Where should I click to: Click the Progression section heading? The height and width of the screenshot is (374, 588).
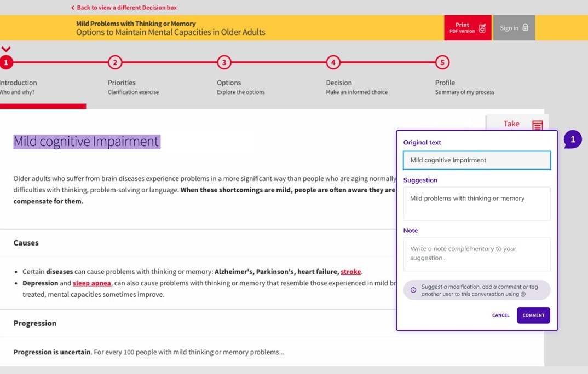pos(35,323)
